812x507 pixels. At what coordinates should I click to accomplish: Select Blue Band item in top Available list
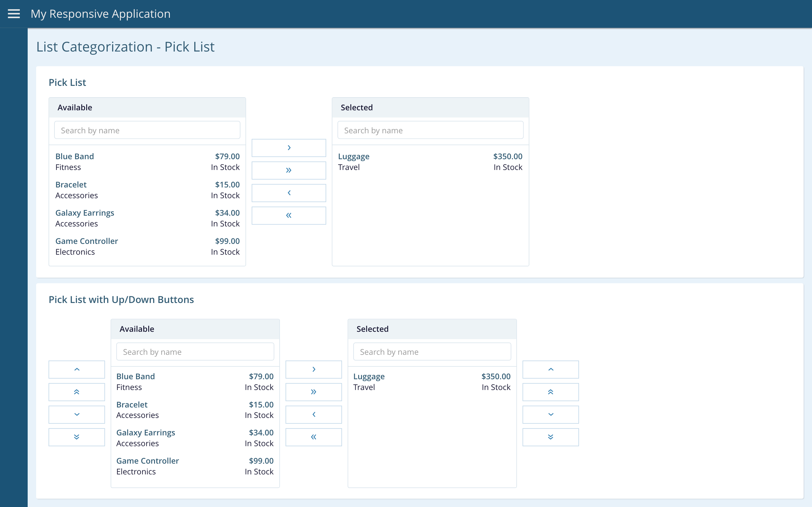(147, 162)
